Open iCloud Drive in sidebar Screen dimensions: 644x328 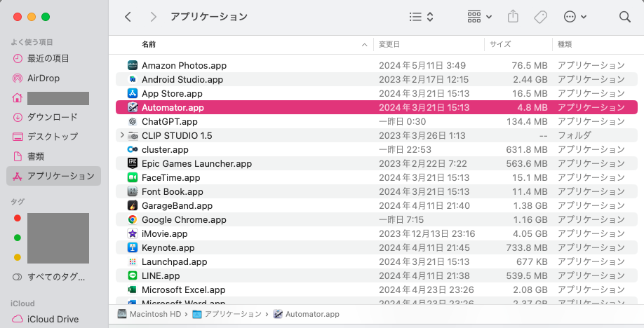pyautogui.click(x=53, y=319)
